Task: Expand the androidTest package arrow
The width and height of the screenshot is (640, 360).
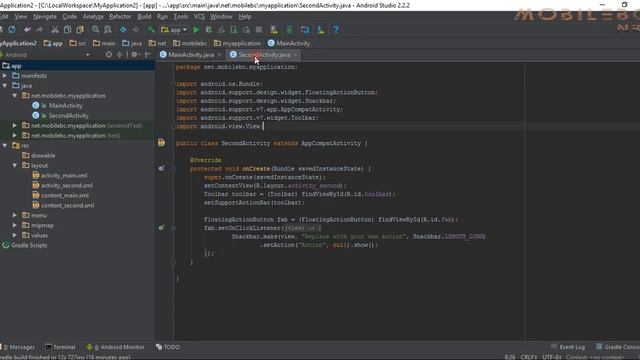Action: click(15, 126)
